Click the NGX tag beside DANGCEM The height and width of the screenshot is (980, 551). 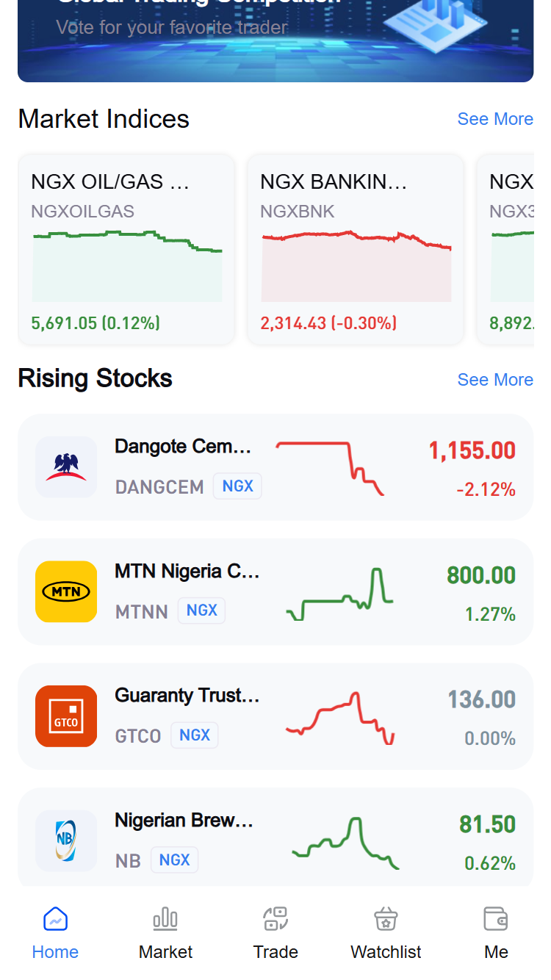(237, 486)
